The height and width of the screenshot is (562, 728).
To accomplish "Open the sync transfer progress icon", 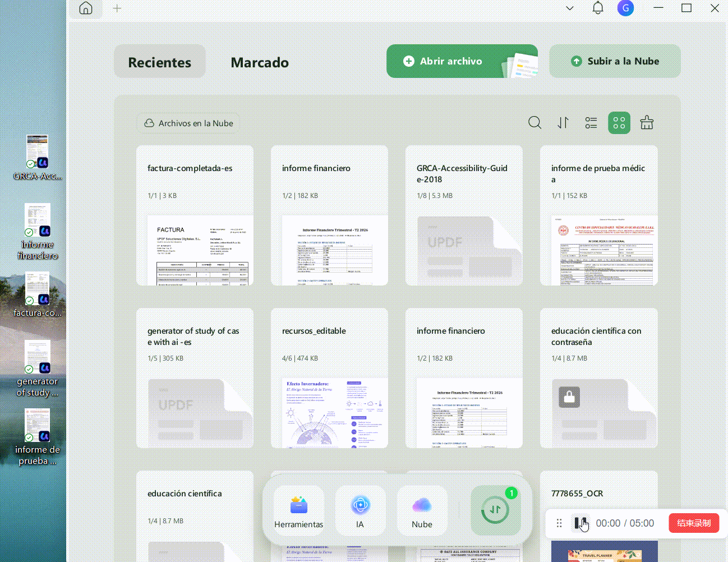I will pyautogui.click(x=495, y=510).
